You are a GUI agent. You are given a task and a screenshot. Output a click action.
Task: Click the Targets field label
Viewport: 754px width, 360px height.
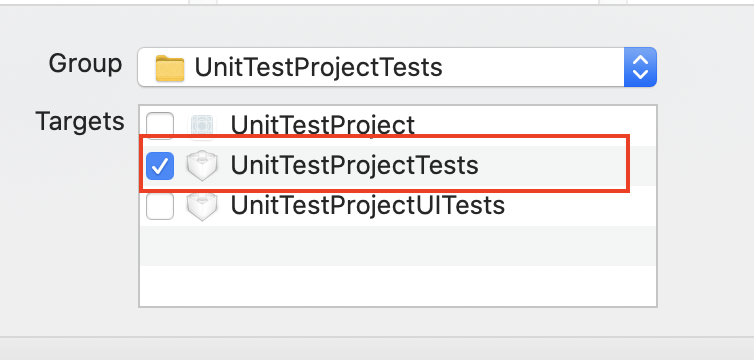pos(80,121)
